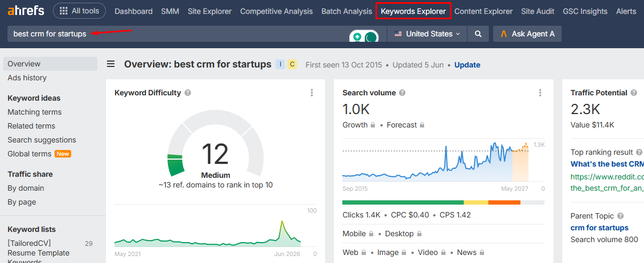
Task: Open GSC Insights
Action: click(x=585, y=11)
